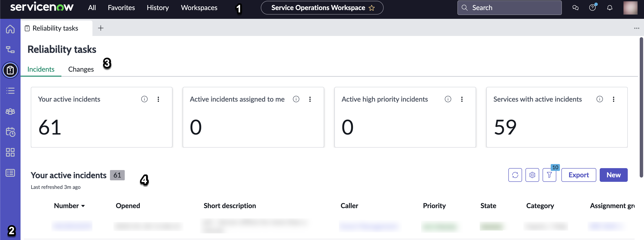
Task: Open menu of Active high priority incidents
Action: coord(462,99)
